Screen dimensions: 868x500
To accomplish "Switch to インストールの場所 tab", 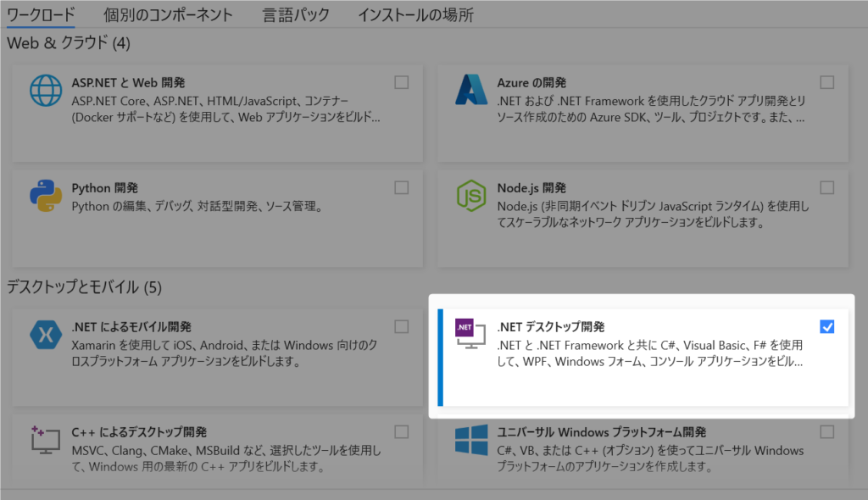I will pyautogui.click(x=415, y=15).
